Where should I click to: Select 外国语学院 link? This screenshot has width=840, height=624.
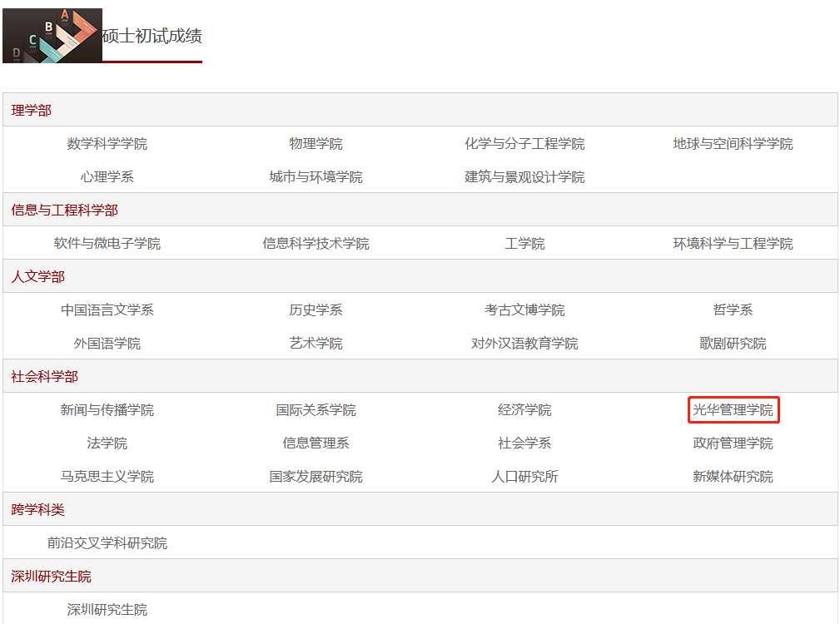tap(107, 344)
